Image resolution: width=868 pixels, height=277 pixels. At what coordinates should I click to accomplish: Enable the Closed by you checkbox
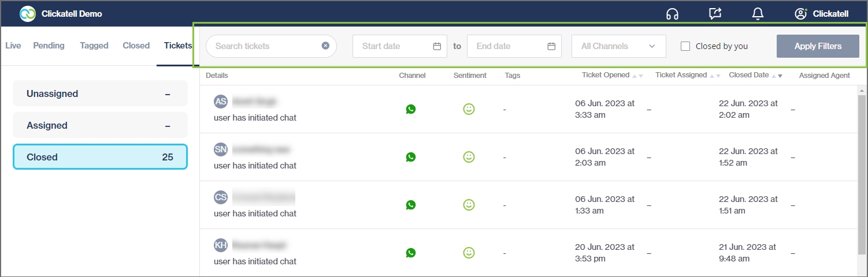pos(685,46)
